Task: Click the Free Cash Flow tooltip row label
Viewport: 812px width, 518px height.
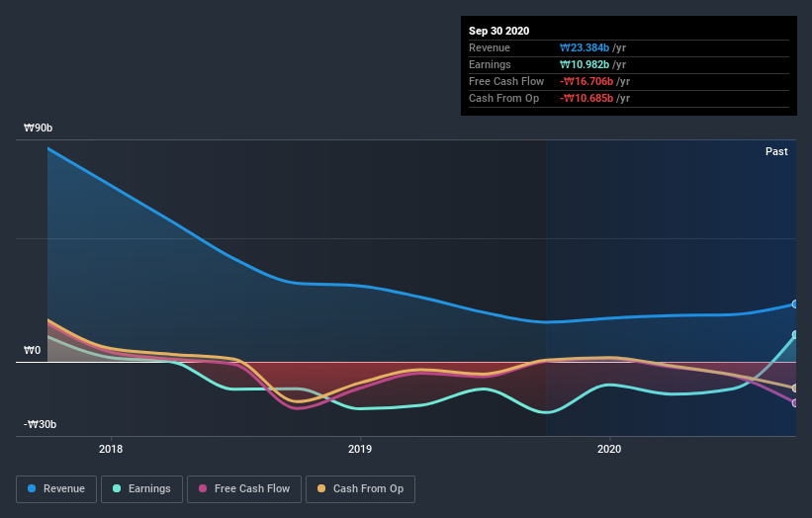Action: point(506,82)
